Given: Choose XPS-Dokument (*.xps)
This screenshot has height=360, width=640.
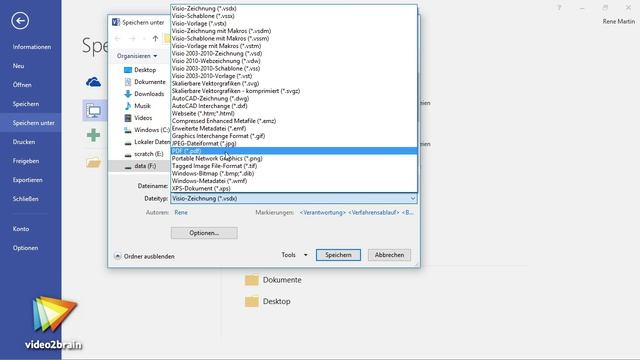Looking at the screenshot, I should tap(294, 188).
